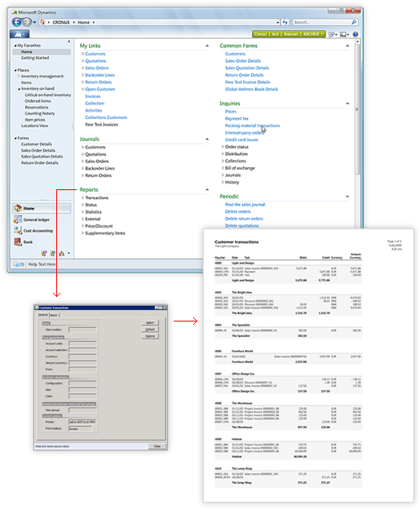Click Default button in Customer transactions dialog

(x=150, y=329)
